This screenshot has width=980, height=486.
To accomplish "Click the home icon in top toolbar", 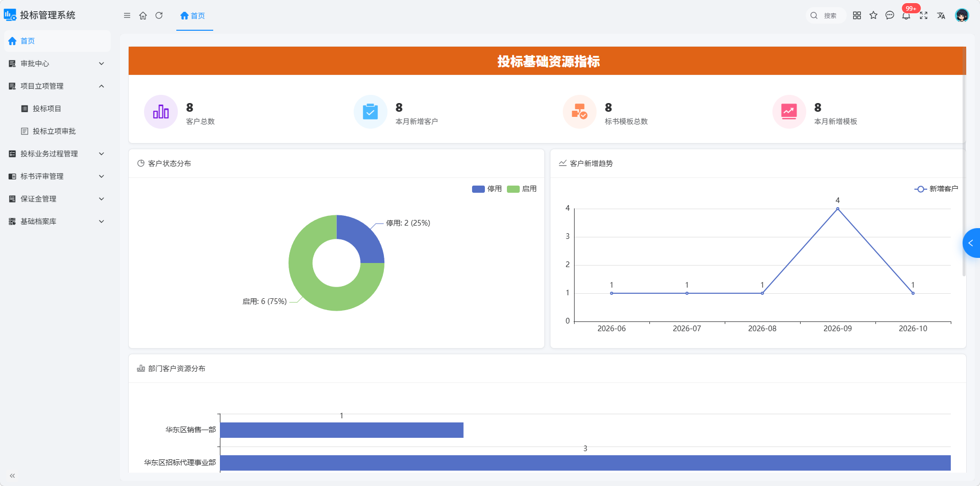I will (x=143, y=15).
